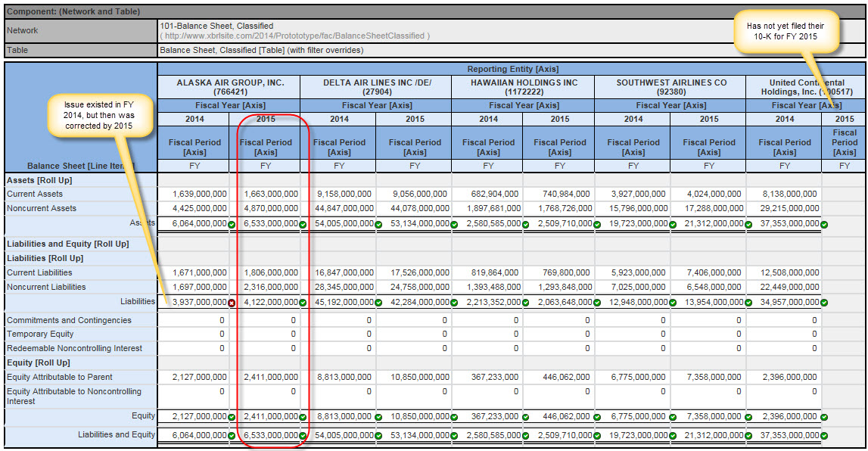Select the 2015 year header under Delta Air Lines
This screenshot has height=451, width=868.
pyautogui.click(x=415, y=119)
